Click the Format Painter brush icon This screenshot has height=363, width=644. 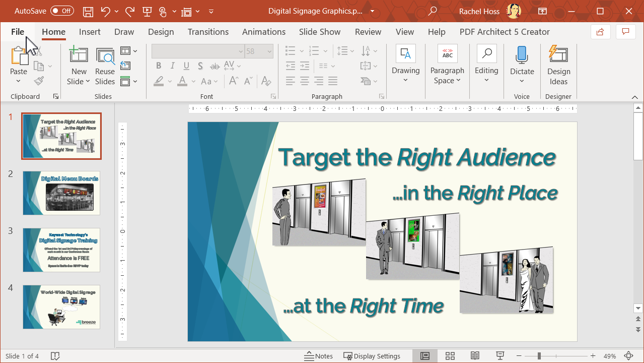click(x=39, y=81)
